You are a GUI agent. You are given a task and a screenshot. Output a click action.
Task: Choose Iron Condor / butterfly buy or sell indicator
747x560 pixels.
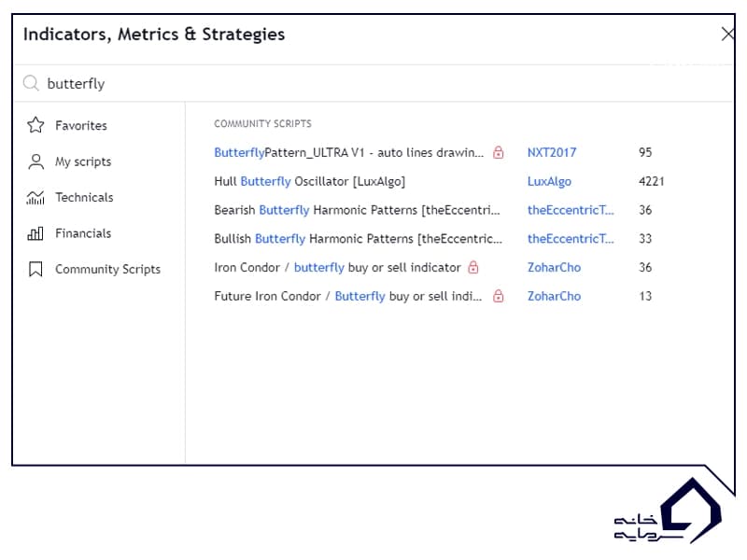tap(338, 267)
